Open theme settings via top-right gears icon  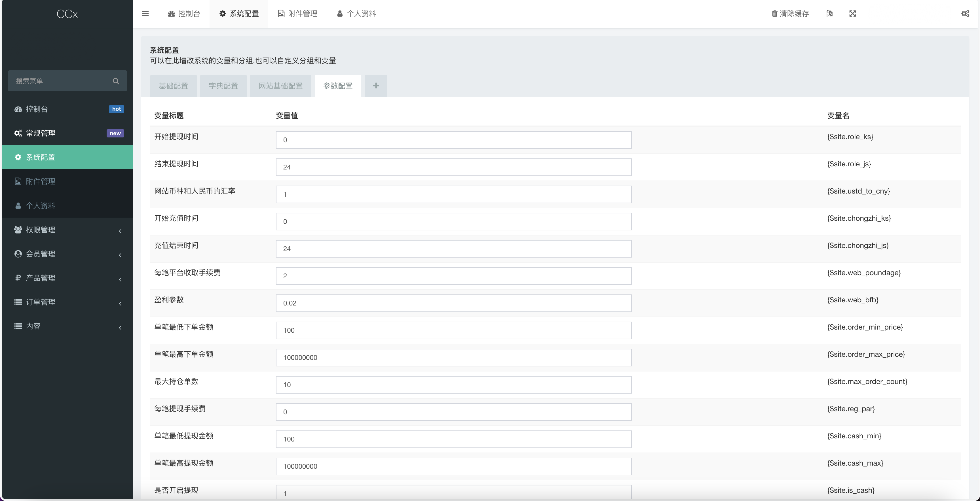click(965, 14)
